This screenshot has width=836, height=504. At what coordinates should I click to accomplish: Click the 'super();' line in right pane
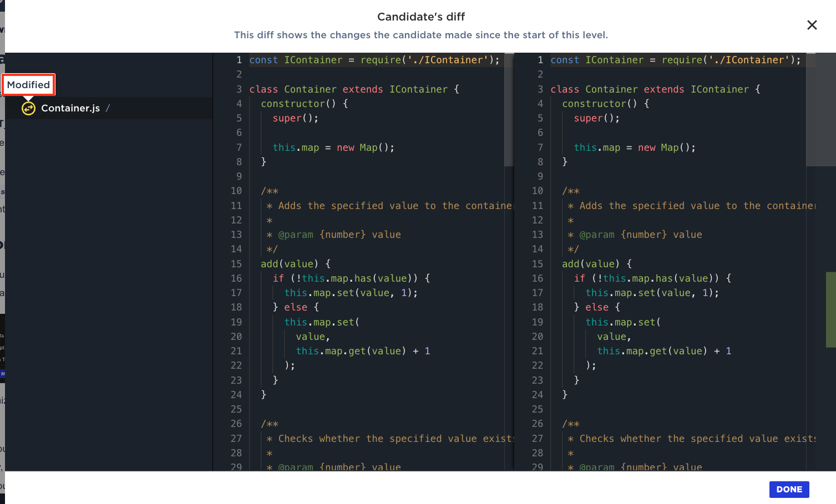click(x=596, y=118)
